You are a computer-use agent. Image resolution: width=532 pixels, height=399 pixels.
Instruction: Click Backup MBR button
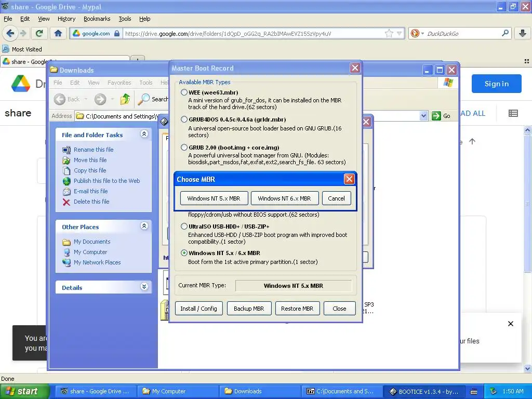click(249, 309)
